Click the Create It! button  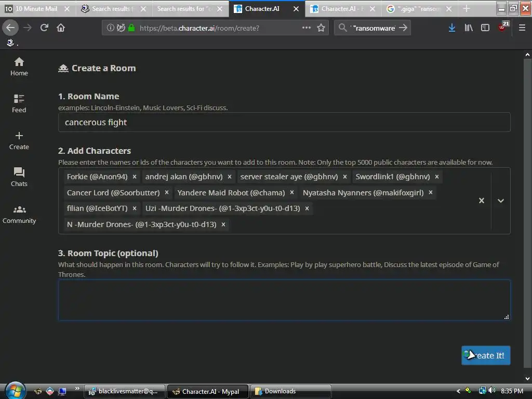click(x=486, y=355)
